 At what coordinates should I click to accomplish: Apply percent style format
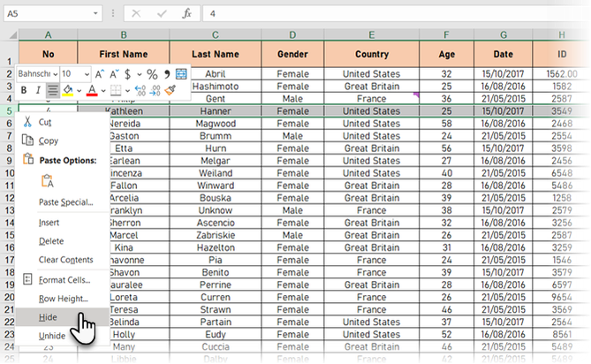tap(152, 74)
